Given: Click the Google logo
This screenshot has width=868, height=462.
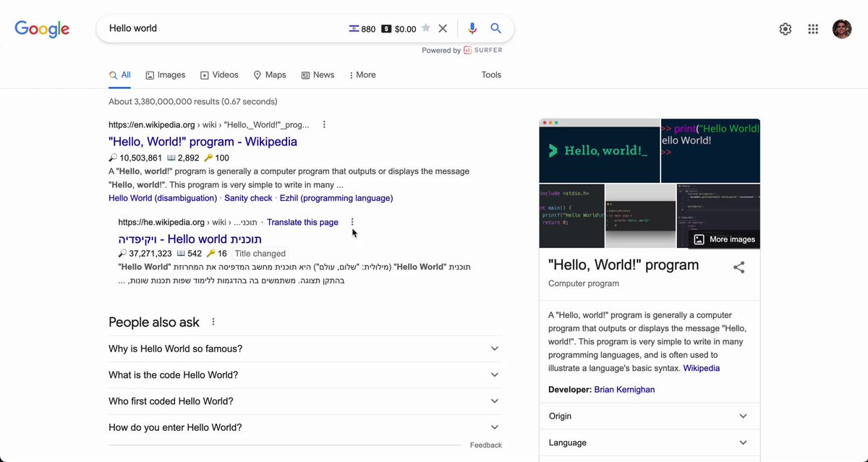Looking at the screenshot, I should (42, 29).
